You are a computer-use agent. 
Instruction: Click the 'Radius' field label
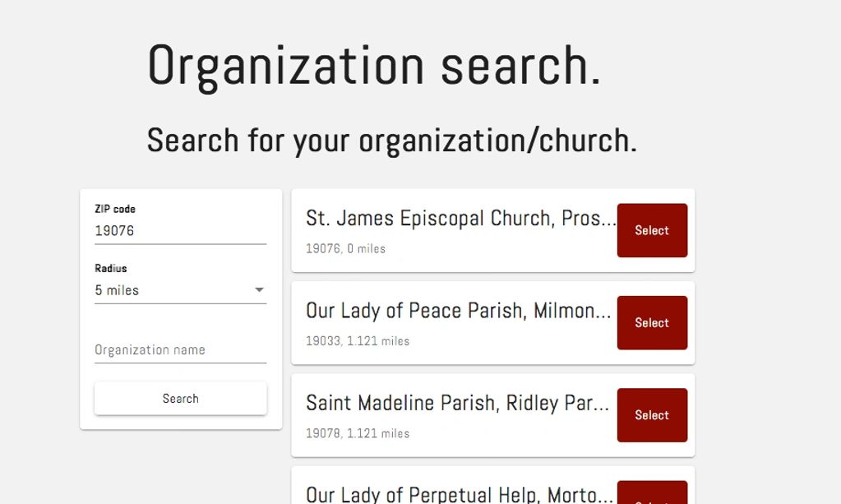coord(111,268)
